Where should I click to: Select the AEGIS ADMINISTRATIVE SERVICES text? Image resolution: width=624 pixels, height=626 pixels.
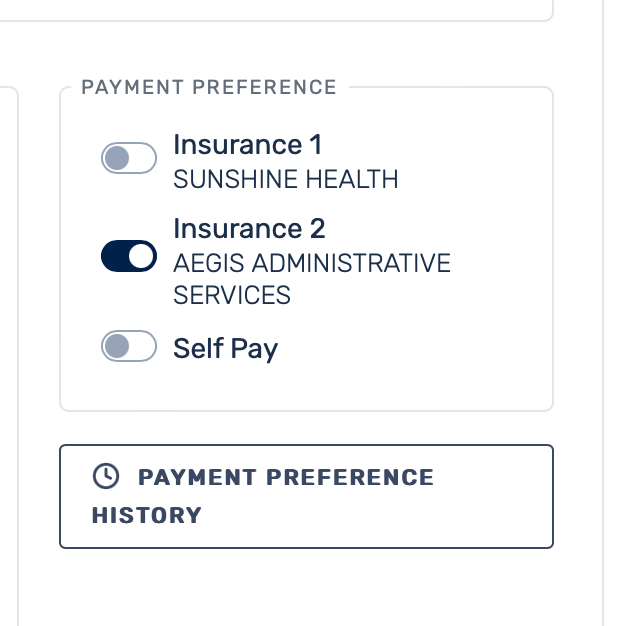pos(311,279)
